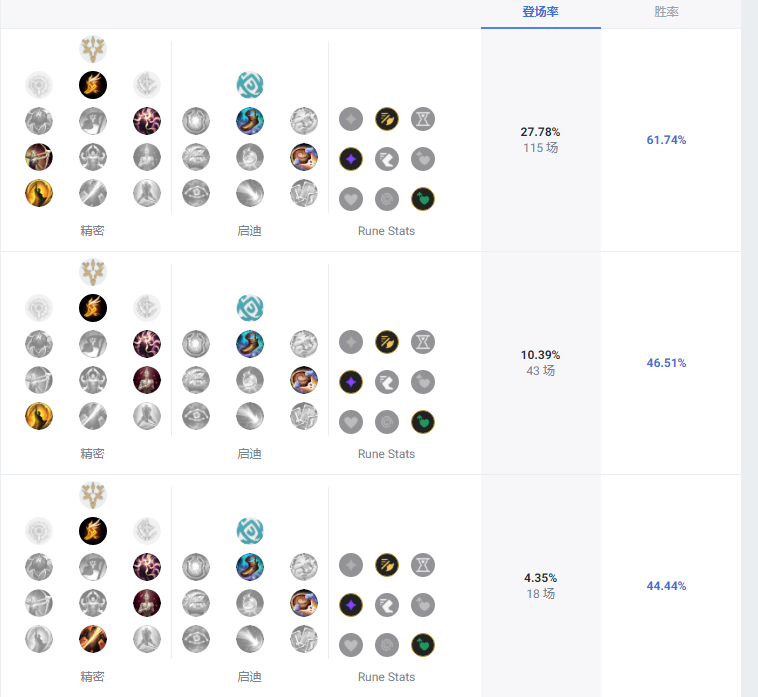The height and width of the screenshot is (697, 758).
Task: Click the red statue rune in 4.35% row
Action: coord(147,603)
